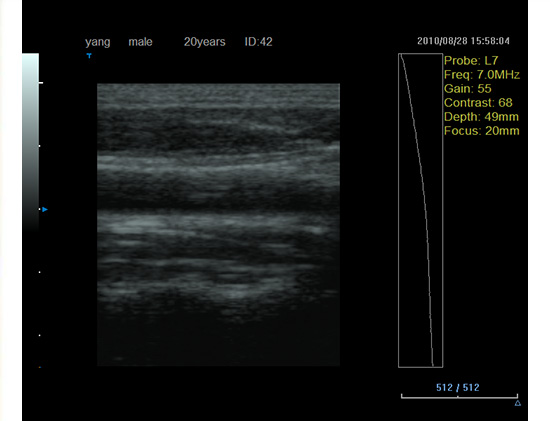Adjust the TGC curve in the gain box

(x=421, y=210)
